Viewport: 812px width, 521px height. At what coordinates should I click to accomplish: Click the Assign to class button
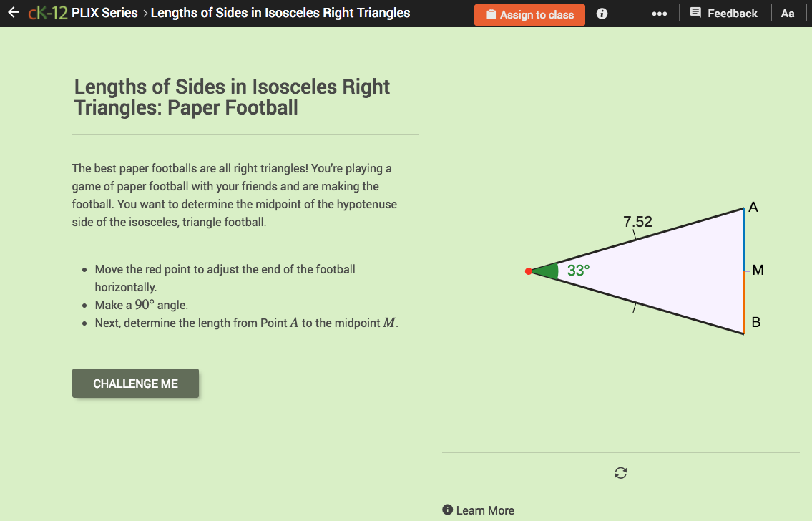coord(529,14)
